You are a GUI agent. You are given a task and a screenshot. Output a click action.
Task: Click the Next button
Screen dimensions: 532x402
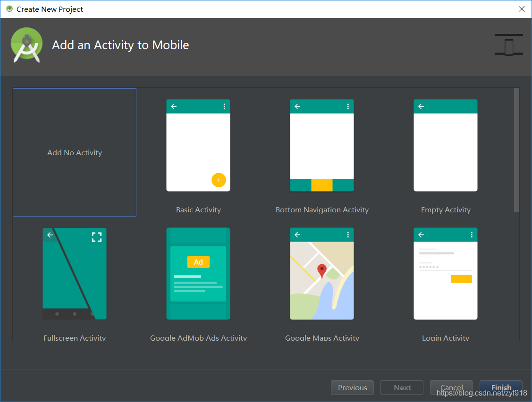[x=402, y=387]
